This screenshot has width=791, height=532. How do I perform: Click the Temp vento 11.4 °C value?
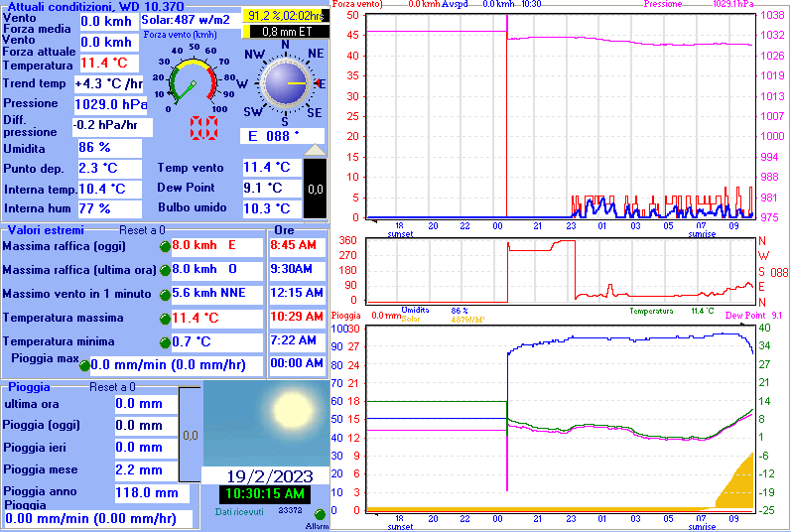[x=272, y=168]
